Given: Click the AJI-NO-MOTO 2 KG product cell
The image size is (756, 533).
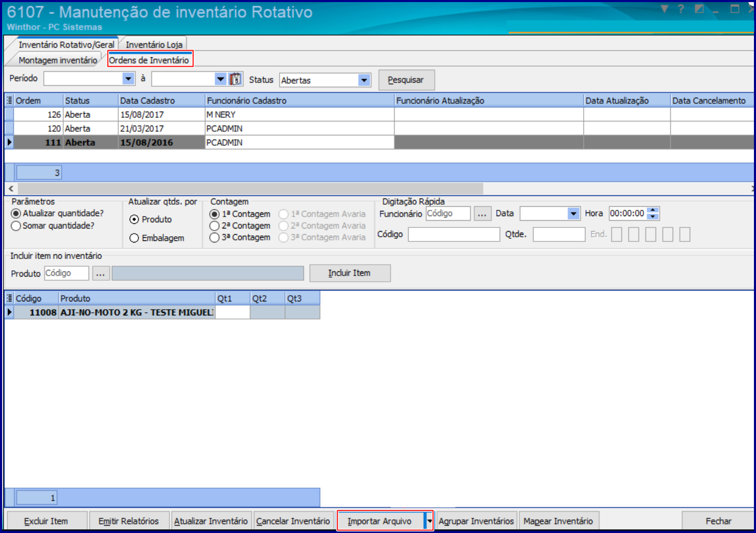Looking at the screenshot, I should click(137, 312).
